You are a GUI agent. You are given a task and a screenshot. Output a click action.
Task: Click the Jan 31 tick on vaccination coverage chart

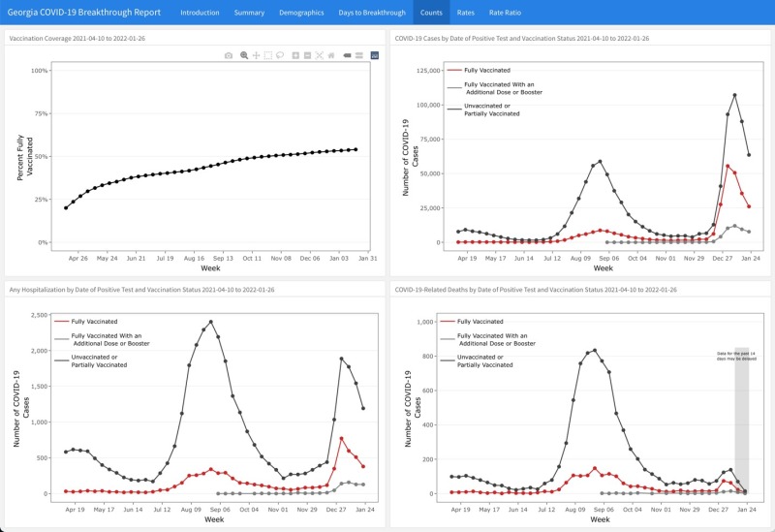click(x=368, y=258)
